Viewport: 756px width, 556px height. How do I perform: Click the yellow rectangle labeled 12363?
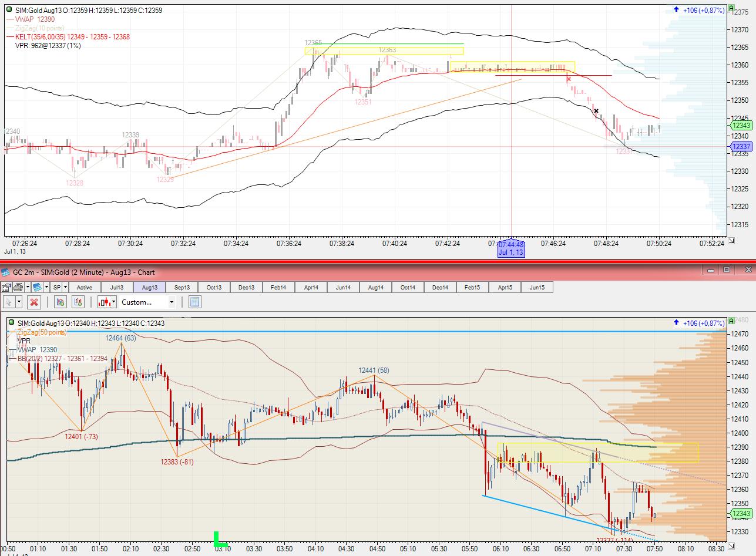[384, 50]
